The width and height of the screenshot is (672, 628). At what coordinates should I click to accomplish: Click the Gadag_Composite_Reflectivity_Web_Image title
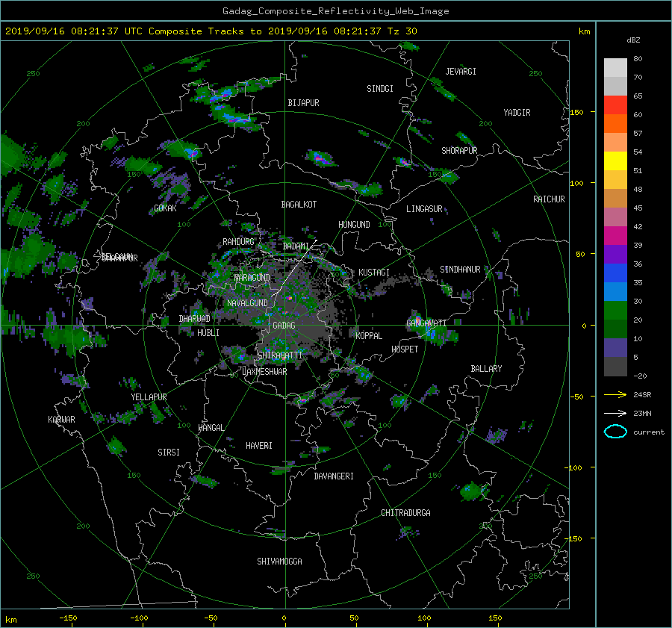(335, 11)
